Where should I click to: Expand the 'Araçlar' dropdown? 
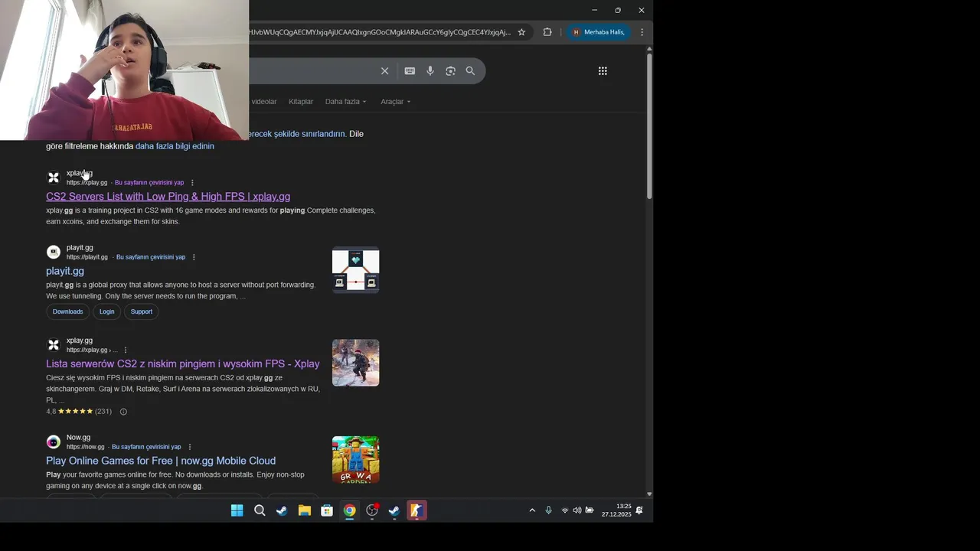(395, 102)
